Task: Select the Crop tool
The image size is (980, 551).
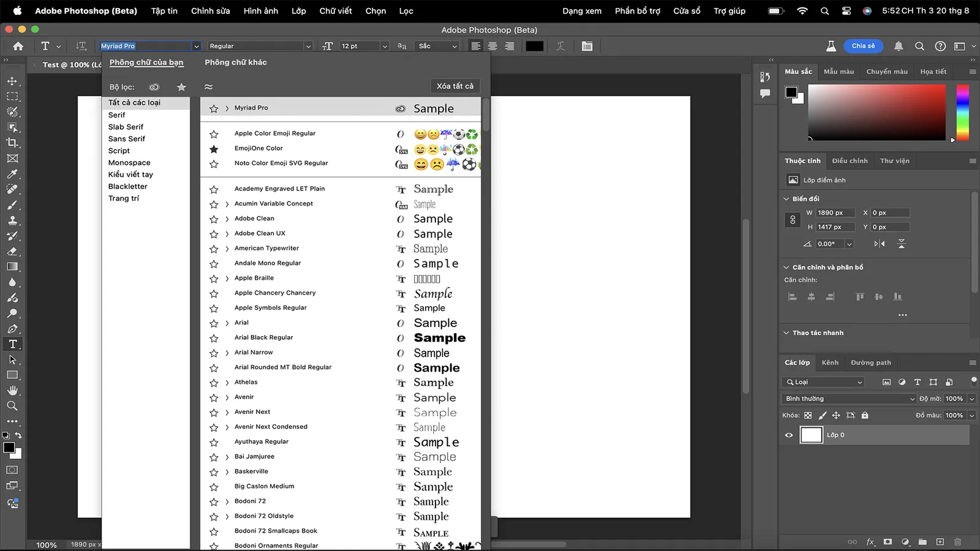Action: click(12, 143)
